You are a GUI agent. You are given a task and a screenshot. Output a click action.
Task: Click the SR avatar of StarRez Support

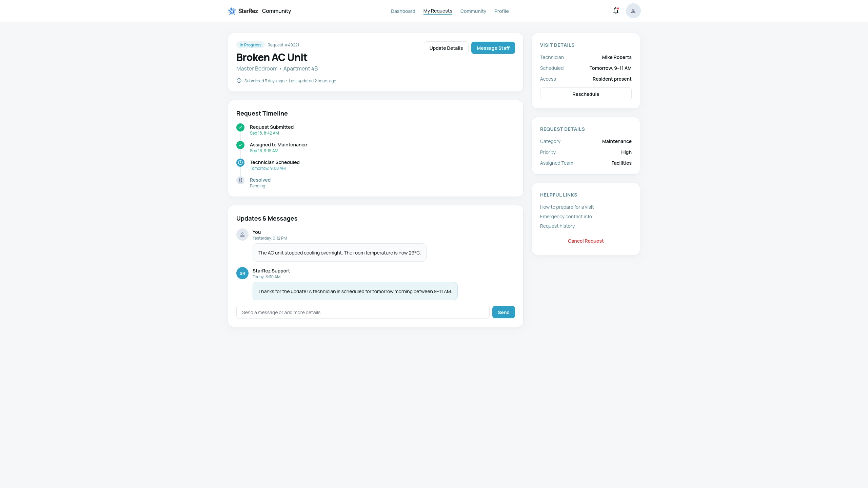click(242, 273)
